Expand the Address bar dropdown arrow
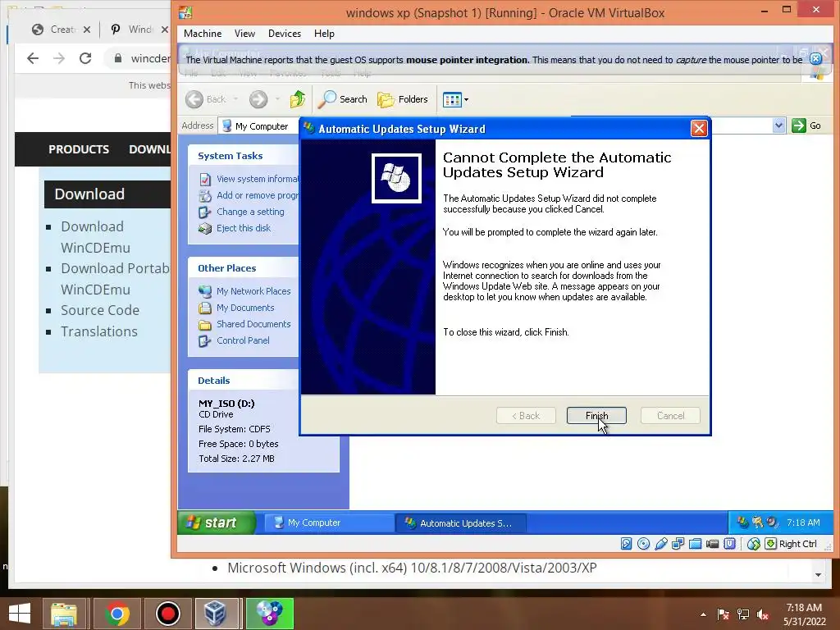840x630 pixels. click(x=778, y=126)
